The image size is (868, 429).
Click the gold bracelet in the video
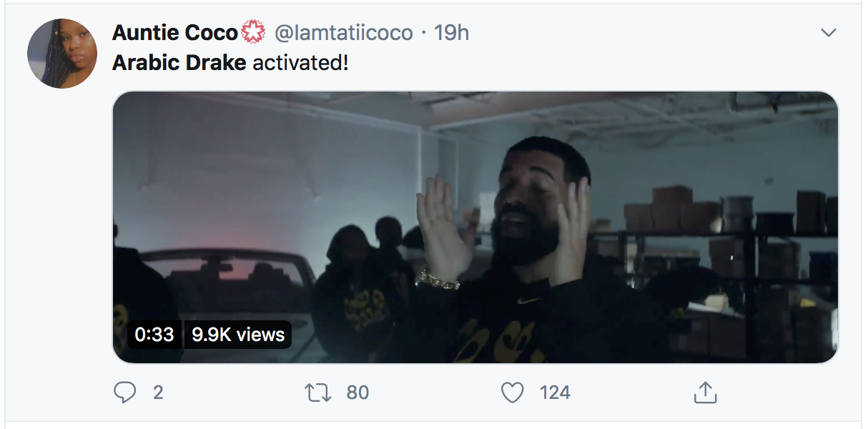(x=438, y=280)
